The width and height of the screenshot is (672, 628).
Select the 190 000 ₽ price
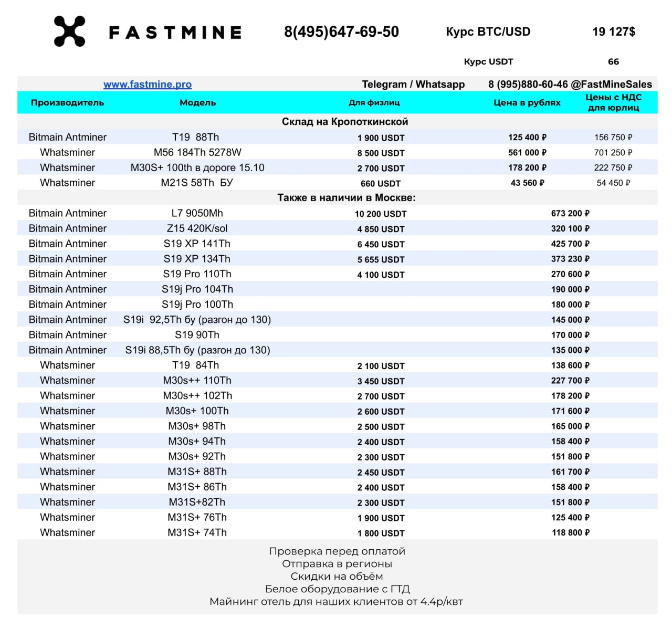coord(570,289)
